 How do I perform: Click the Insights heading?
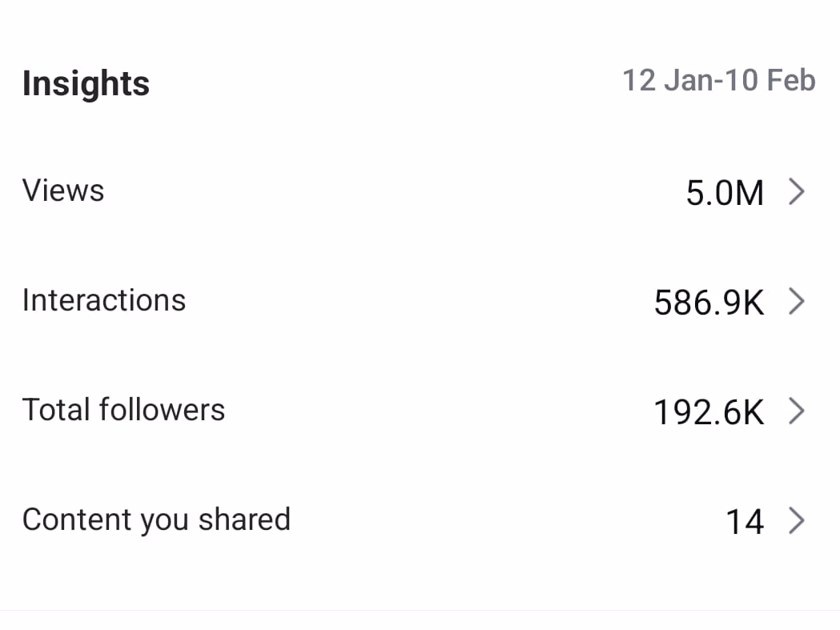point(86,83)
